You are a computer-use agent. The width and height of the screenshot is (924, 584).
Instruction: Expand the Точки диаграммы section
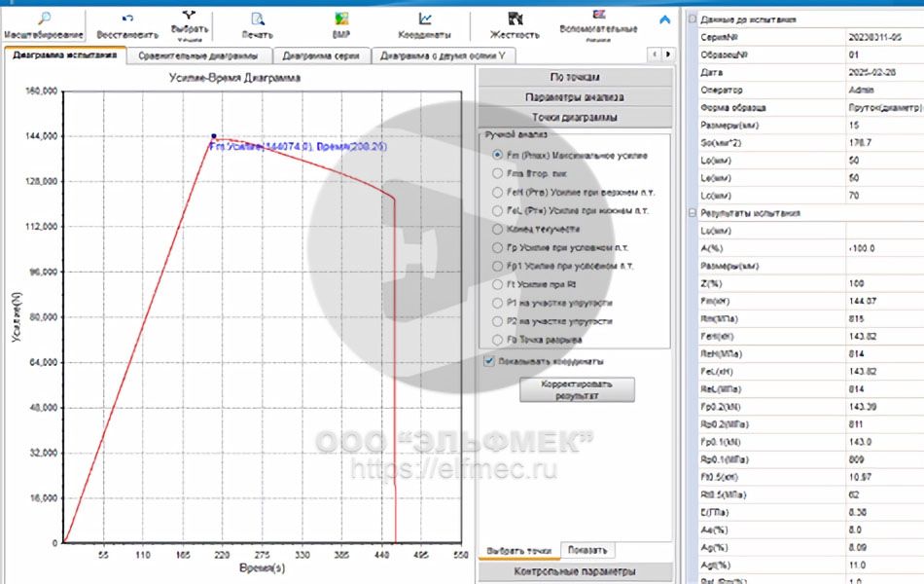[575, 117]
